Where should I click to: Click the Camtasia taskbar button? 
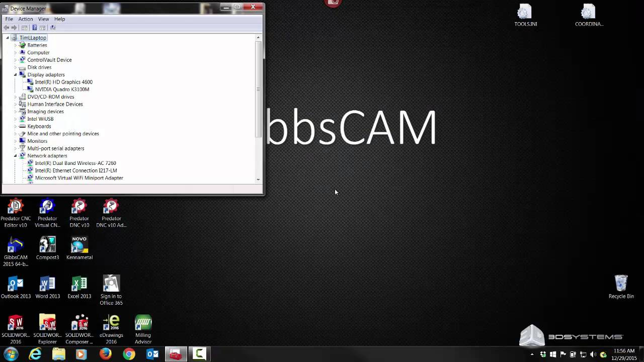coord(199,354)
